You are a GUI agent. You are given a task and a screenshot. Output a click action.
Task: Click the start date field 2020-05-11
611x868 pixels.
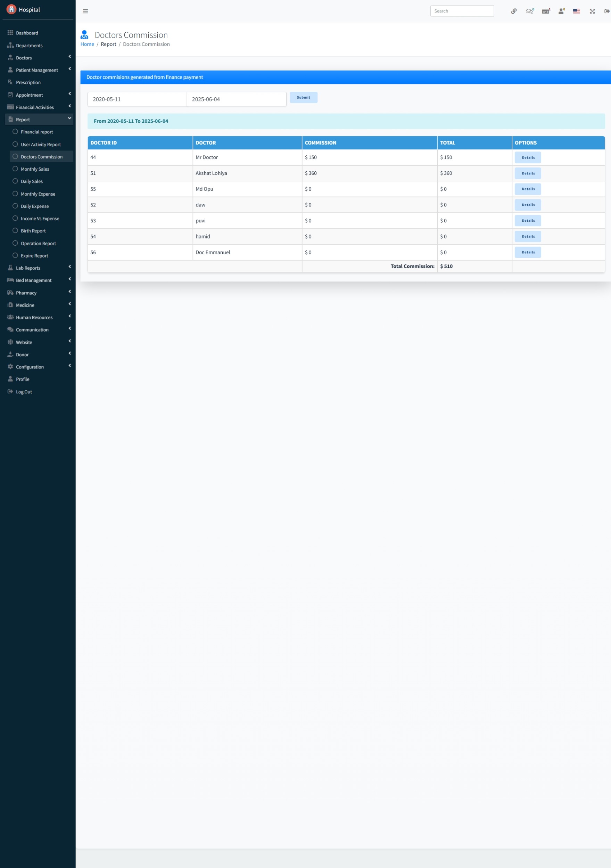tap(137, 99)
